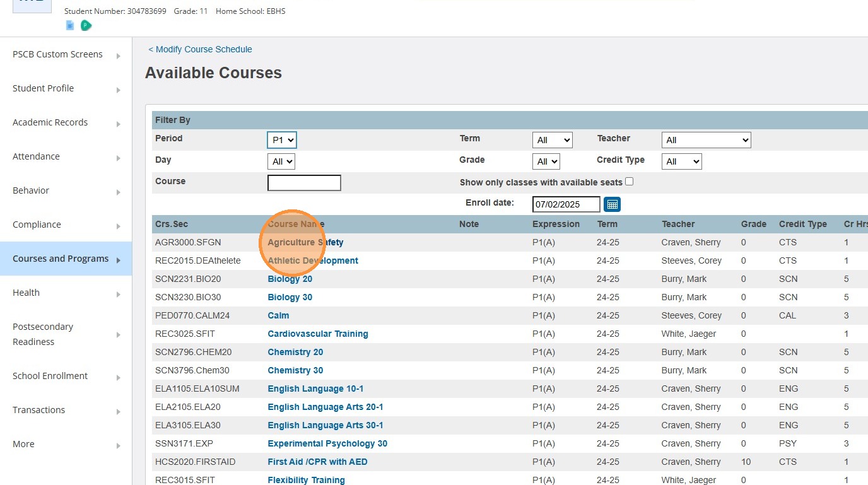
Task: Expand the Academic Records arrow
Action: click(x=119, y=124)
